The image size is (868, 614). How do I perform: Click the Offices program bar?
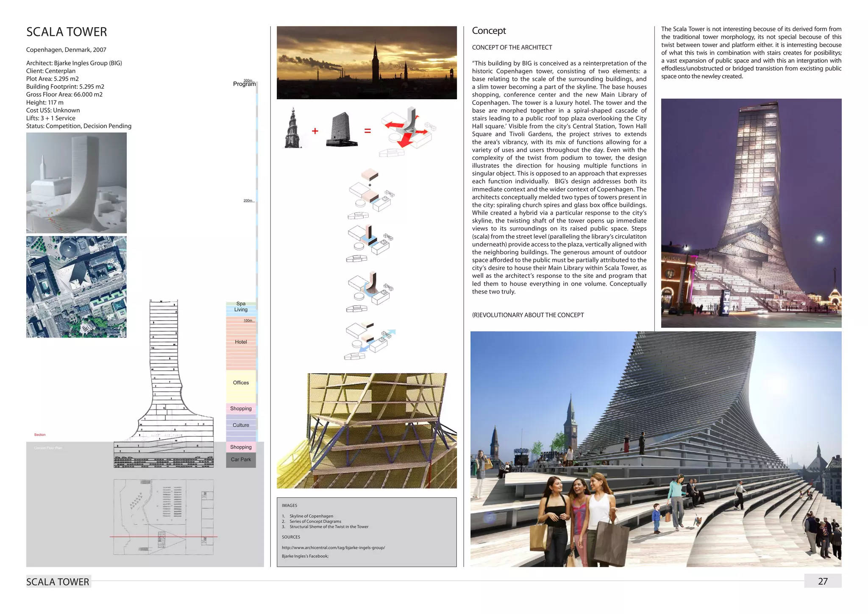click(241, 386)
